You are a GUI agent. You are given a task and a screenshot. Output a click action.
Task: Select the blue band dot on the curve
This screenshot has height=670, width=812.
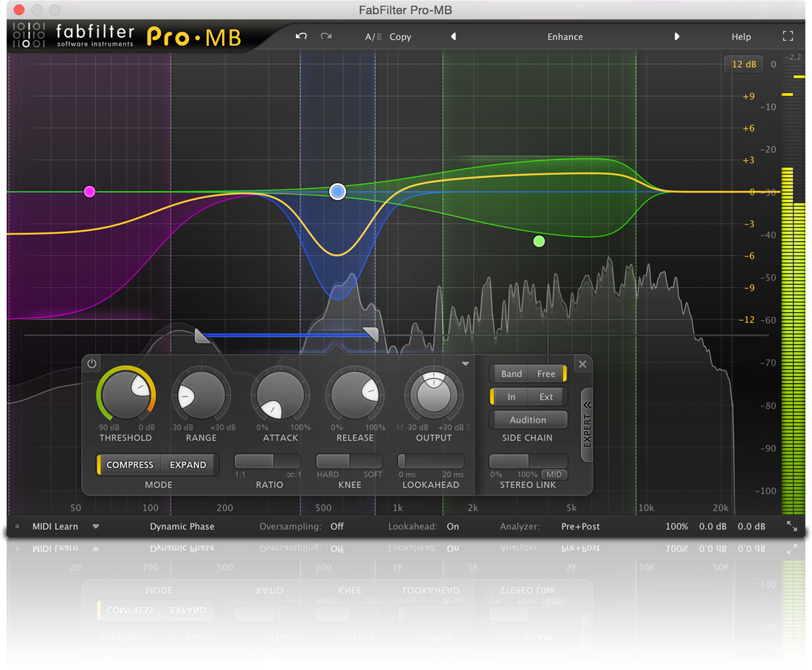(337, 191)
